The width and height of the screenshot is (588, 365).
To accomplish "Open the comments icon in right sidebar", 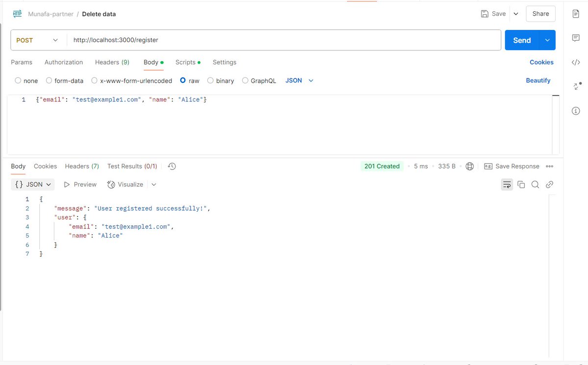I will (x=576, y=38).
